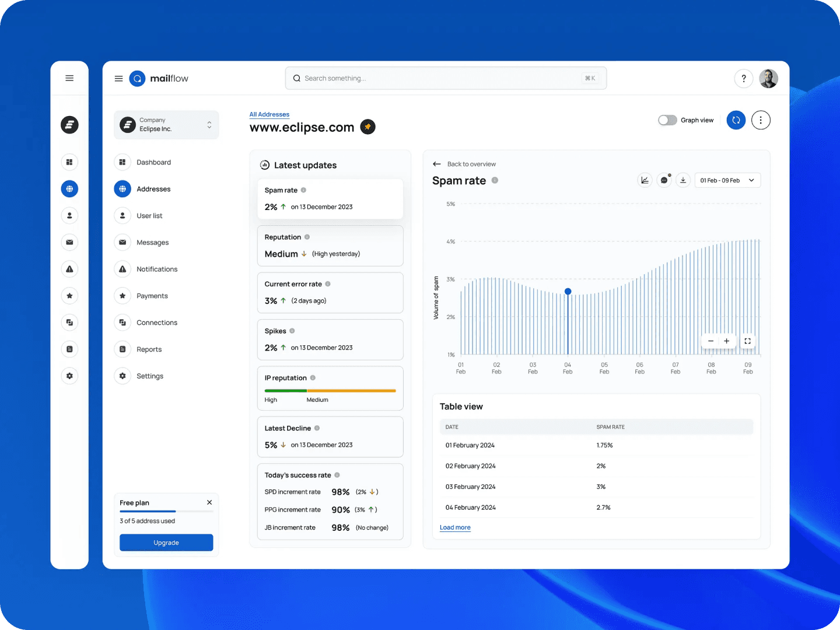Click the back arrow beside Back to overview
The width and height of the screenshot is (840, 630).
(437, 164)
